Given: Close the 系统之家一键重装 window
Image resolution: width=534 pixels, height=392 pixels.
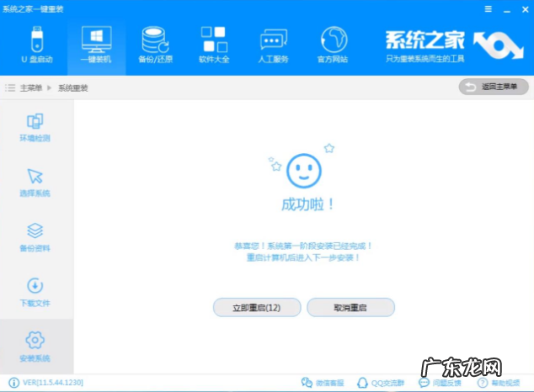Looking at the screenshot, I should pos(526,9).
